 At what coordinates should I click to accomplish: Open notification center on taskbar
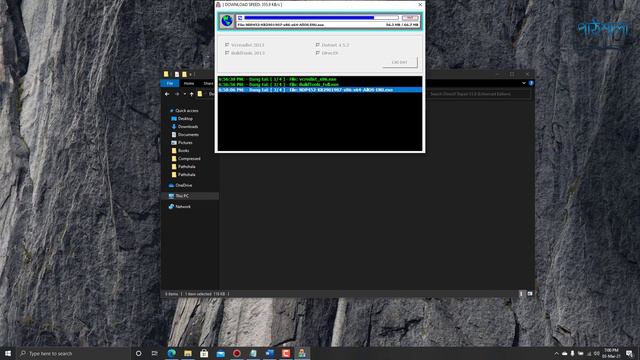pyautogui.click(x=629, y=353)
